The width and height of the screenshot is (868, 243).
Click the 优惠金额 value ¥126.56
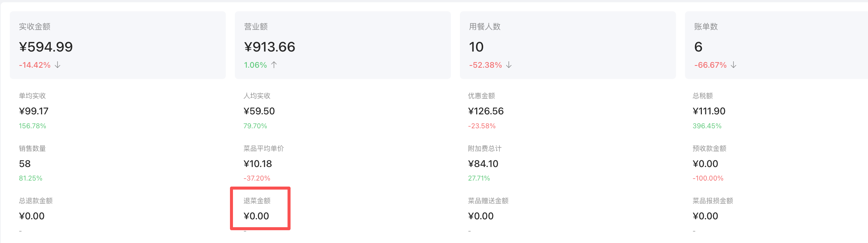pos(486,111)
